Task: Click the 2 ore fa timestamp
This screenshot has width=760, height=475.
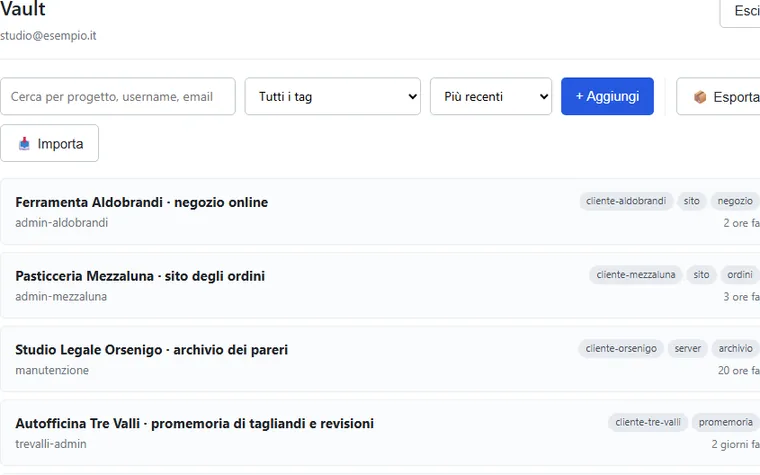Action: tap(741, 223)
